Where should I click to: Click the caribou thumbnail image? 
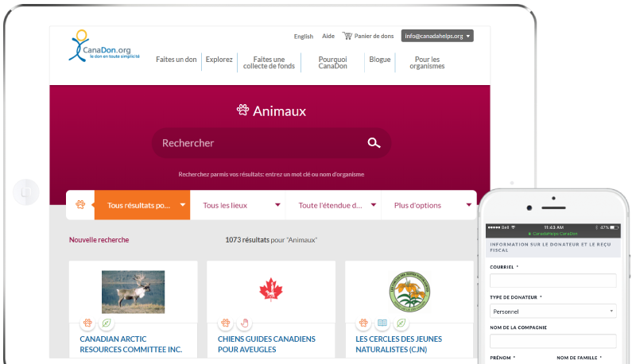133,291
